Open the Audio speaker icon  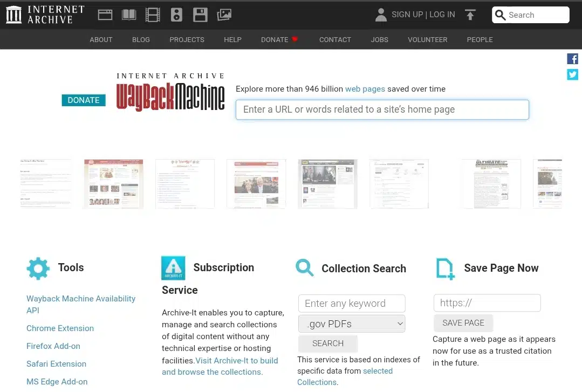177,15
